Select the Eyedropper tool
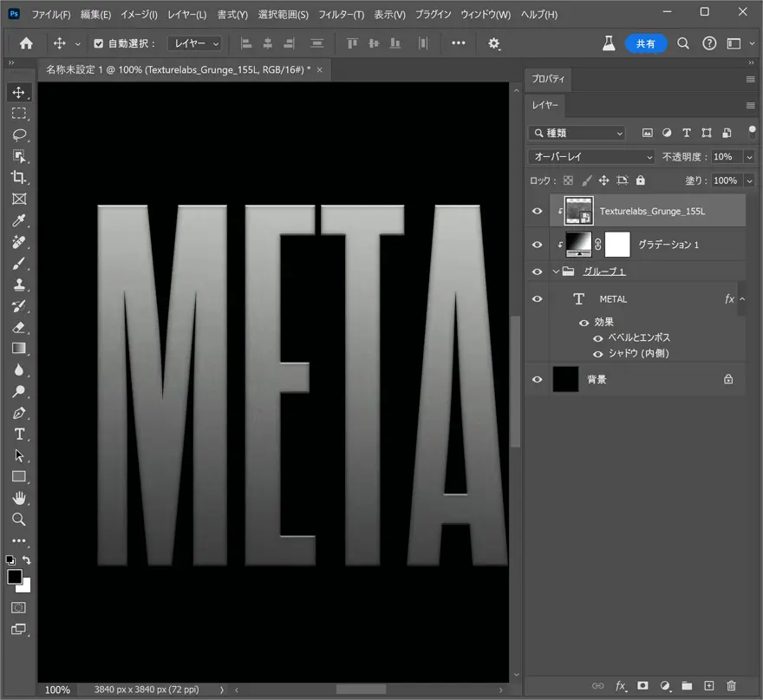Image resolution: width=763 pixels, height=700 pixels. click(18, 220)
